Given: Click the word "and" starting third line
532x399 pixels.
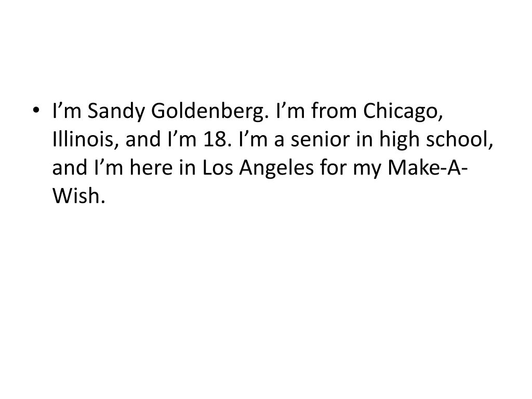Looking at the screenshot, I should point(70,168).
